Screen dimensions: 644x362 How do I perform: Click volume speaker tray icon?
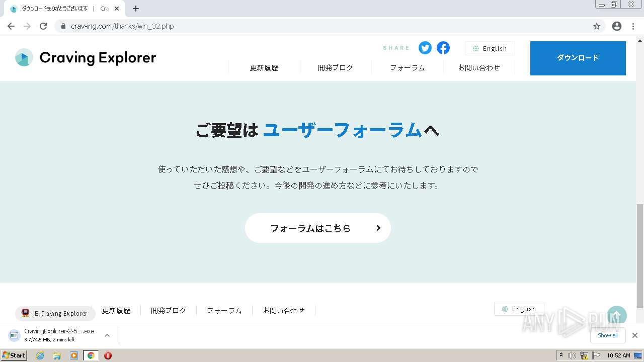[x=572, y=355]
